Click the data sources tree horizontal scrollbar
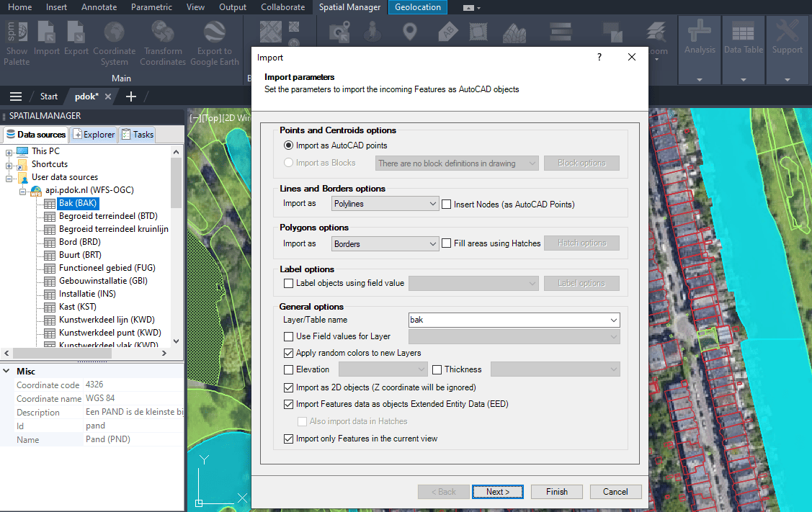 coord(62,353)
